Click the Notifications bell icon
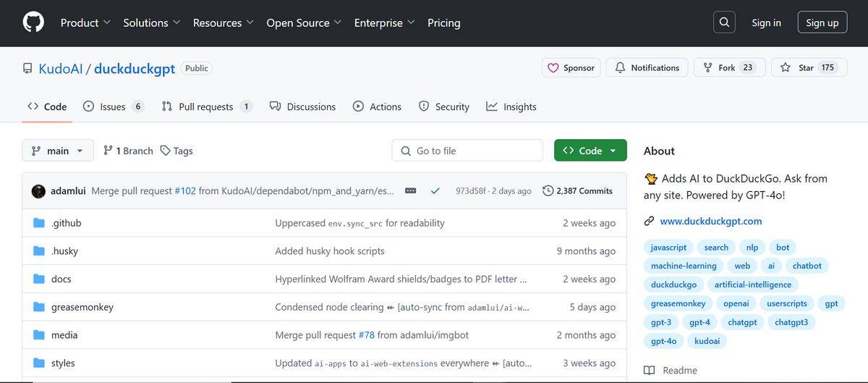Viewport: 868px width, 383px height. coord(620,67)
